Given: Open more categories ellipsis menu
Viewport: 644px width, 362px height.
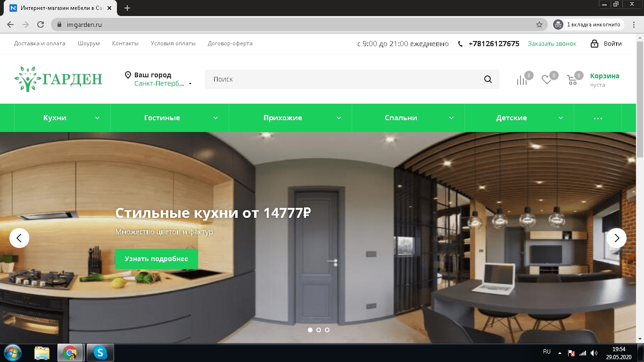Looking at the screenshot, I should coord(598,118).
